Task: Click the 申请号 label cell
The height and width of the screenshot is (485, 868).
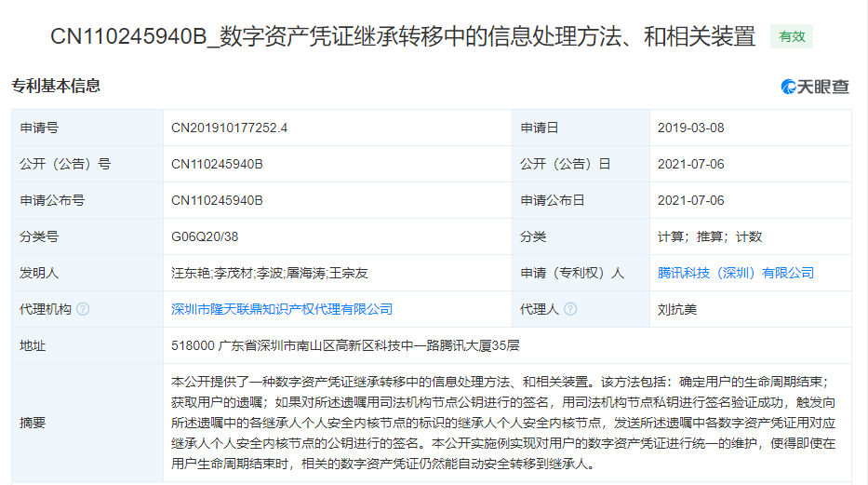Action: point(87,128)
